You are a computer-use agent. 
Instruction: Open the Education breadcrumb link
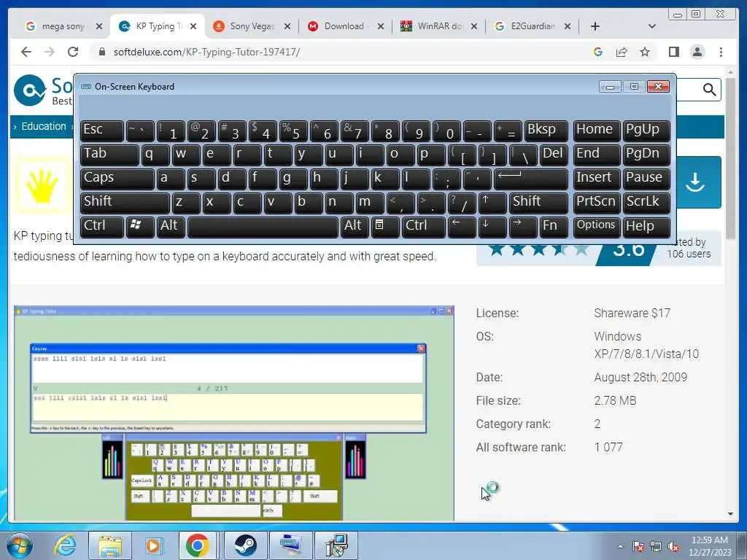44,126
